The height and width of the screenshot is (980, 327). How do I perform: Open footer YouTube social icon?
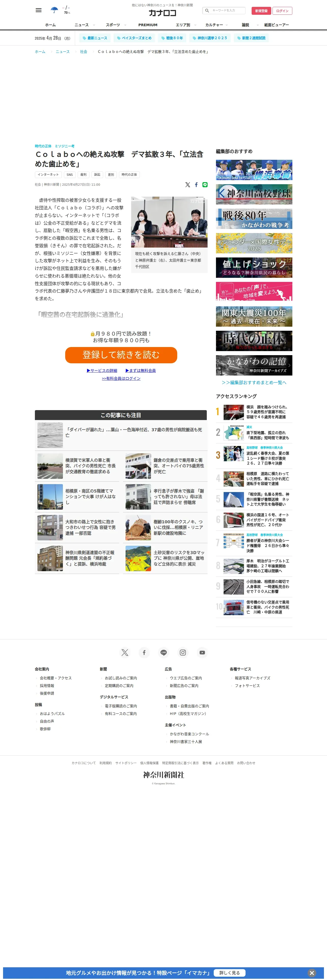tap(202, 653)
